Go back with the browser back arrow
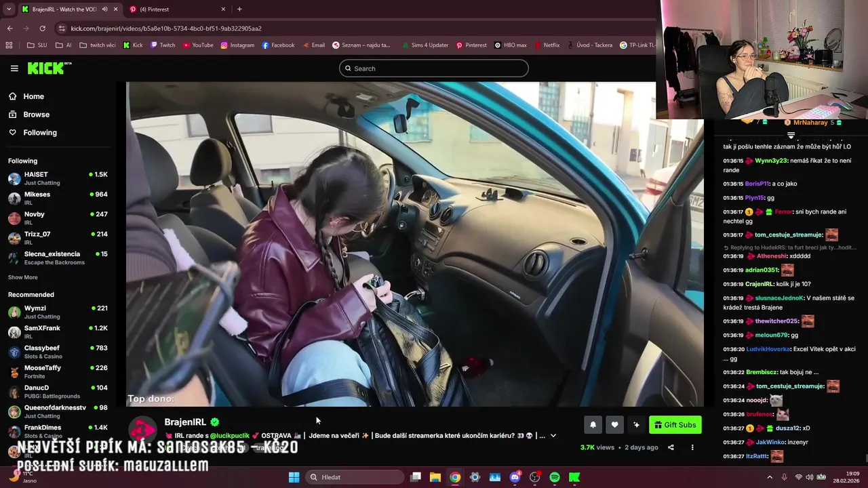The image size is (868, 488). pyautogui.click(x=9, y=28)
